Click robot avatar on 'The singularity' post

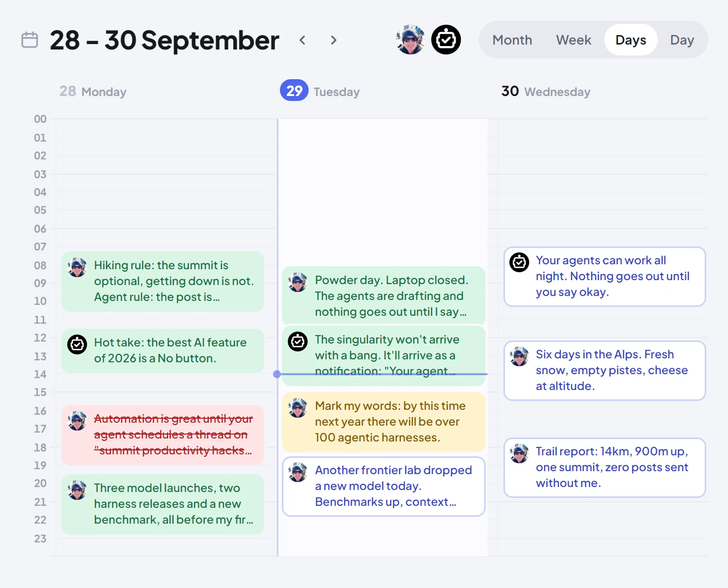(x=298, y=341)
